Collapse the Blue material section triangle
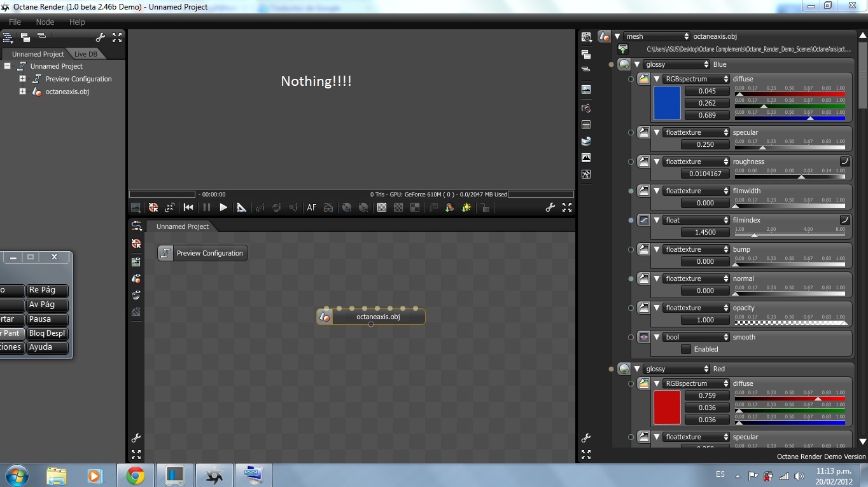This screenshot has width=868, height=487. coord(636,64)
